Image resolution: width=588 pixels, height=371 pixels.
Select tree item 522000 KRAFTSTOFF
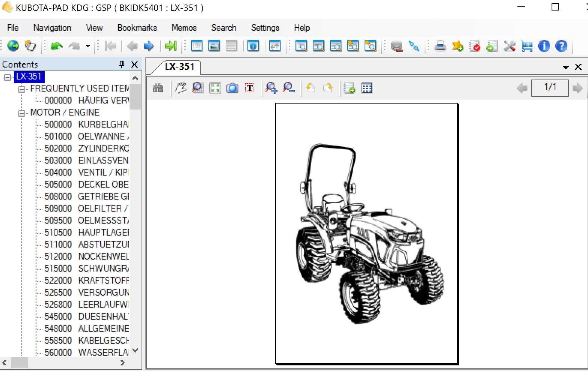[x=86, y=280]
